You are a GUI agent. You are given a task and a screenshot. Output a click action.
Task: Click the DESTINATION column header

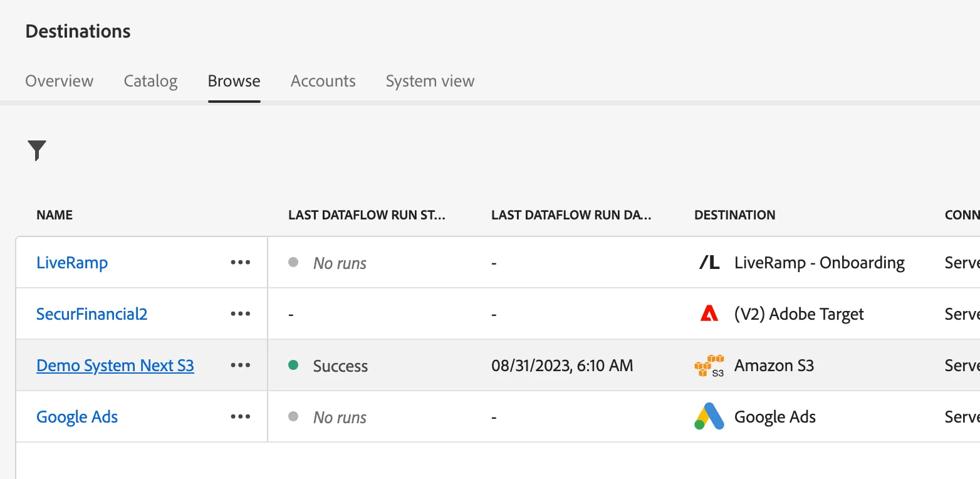coord(735,215)
